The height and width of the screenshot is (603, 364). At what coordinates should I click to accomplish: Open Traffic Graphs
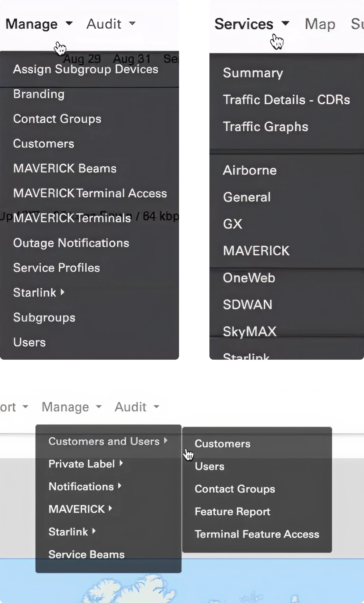pos(266,127)
